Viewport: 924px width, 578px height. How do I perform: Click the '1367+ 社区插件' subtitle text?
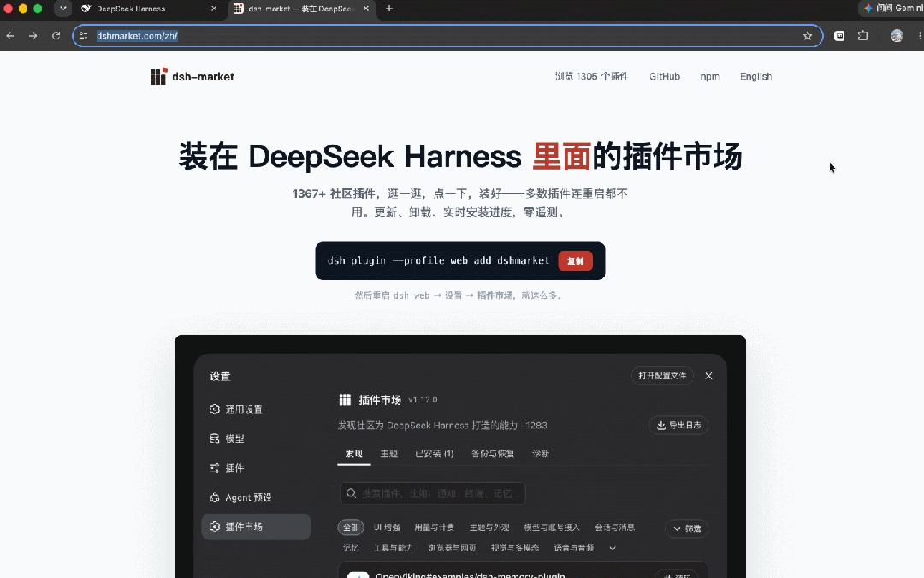[x=335, y=194]
